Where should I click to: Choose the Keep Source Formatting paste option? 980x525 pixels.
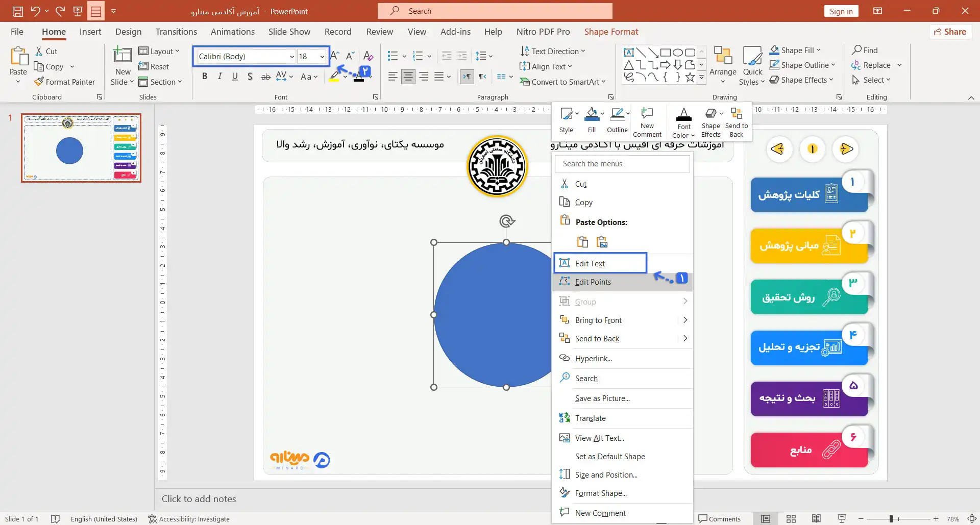pos(582,242)
